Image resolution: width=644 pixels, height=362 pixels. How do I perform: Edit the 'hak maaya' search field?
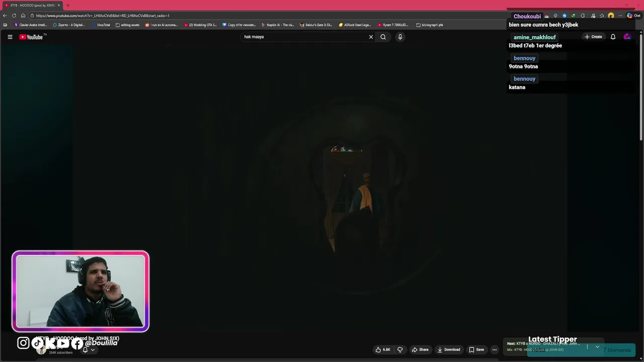304,37
